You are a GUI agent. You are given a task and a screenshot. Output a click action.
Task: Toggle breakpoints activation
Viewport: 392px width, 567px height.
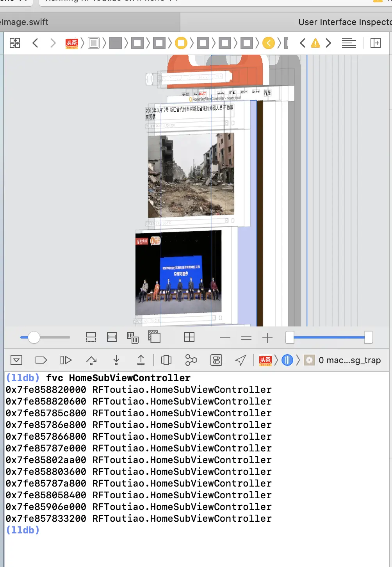tap(41, 360)
